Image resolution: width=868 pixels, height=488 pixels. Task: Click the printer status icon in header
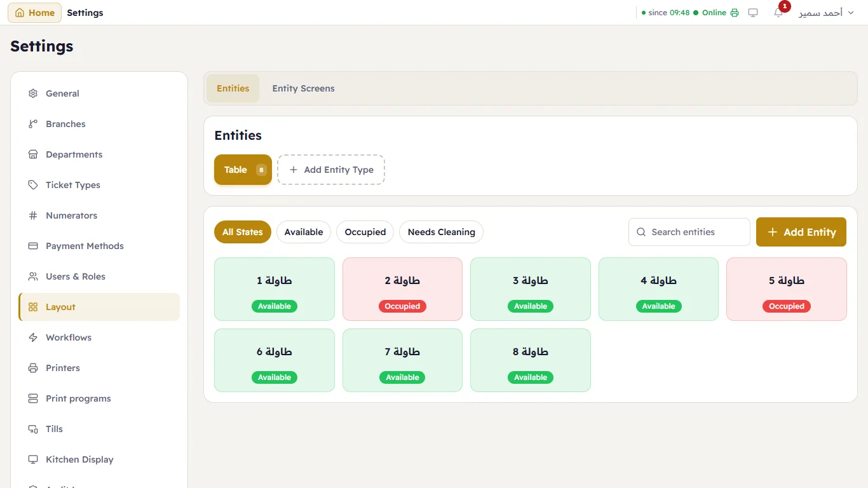[735, 13]
